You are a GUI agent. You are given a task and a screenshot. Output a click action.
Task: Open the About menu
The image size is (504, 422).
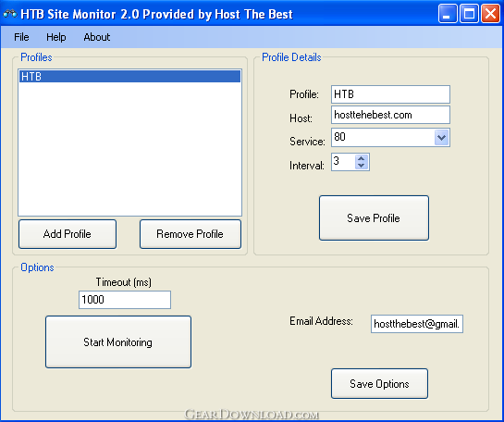(x=97, y=37)
